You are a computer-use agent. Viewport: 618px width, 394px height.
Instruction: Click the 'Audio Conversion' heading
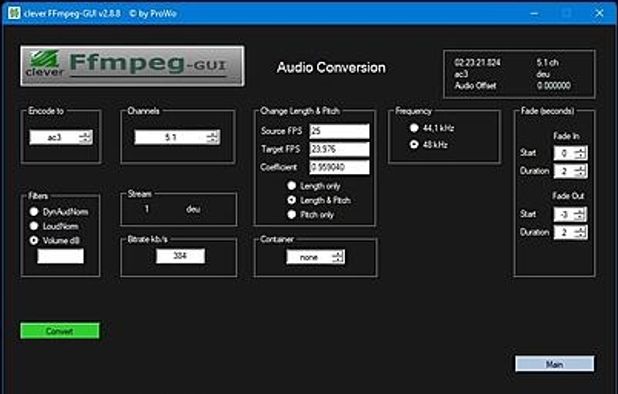tap(331, 67)
